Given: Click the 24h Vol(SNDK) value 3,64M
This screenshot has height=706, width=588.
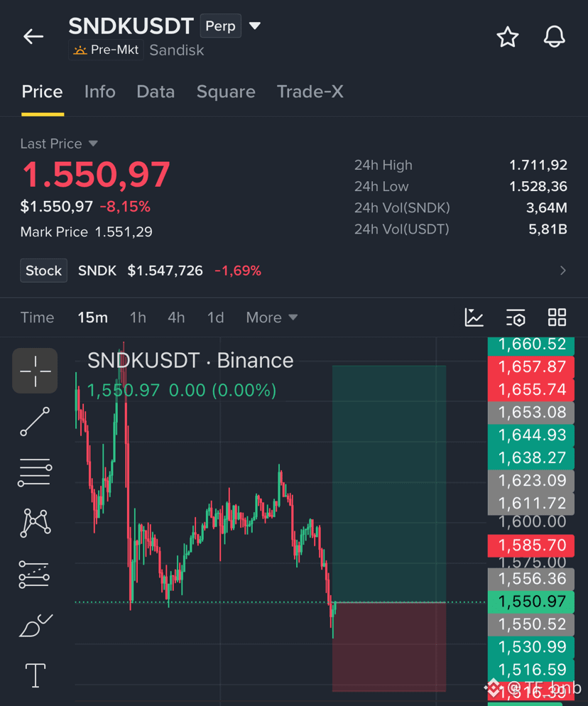Looking at the screenshot, I should point(547,207).
